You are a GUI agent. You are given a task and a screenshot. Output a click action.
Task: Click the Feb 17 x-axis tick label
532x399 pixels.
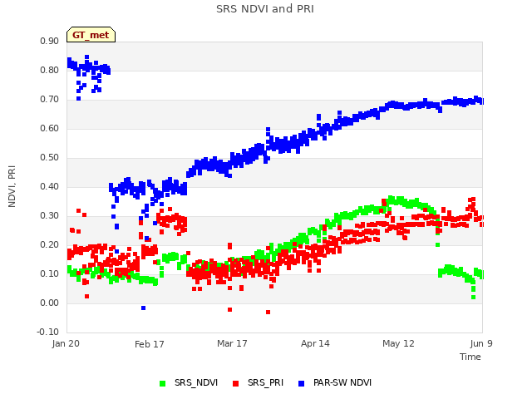pyautogui.click(x=150, y=344)
